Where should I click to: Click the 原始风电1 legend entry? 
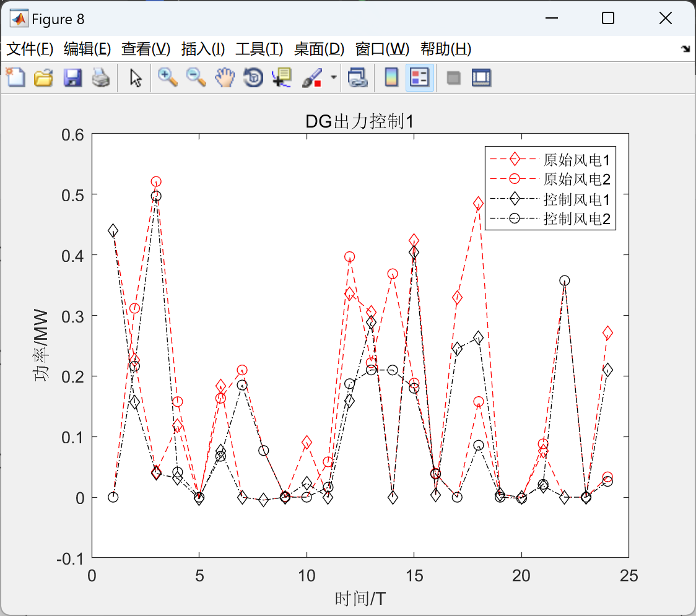[550, 159]
